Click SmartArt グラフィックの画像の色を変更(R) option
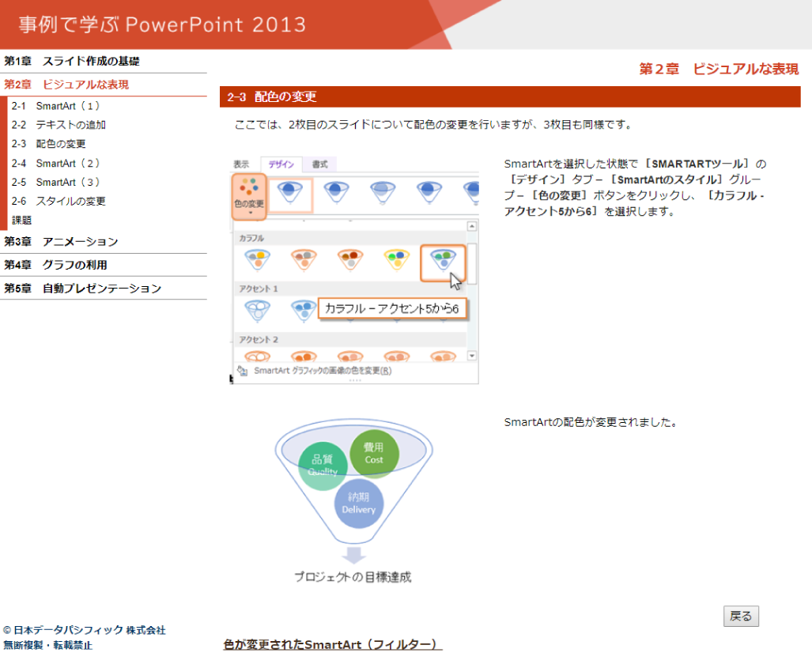Viewport: 812px width, 664px height. (x=322, y=371)
